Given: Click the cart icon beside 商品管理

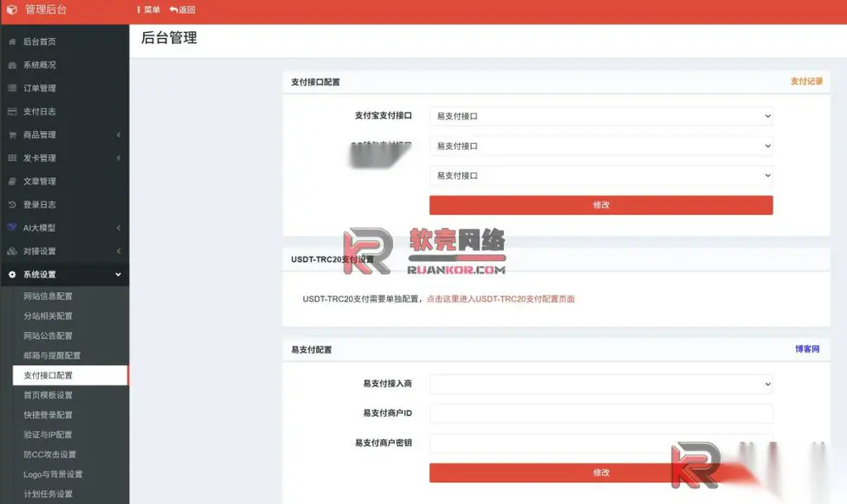Looking at the screenshot, I should [x=13, y=135].
